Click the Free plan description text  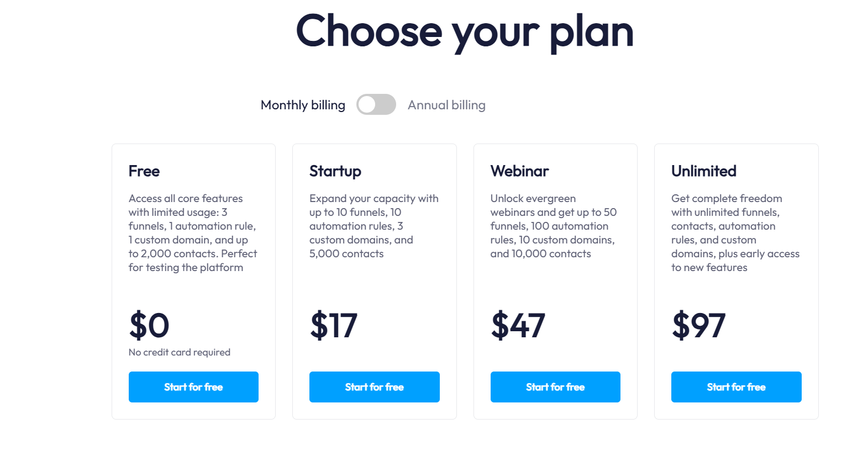click(x=192, y=233)
